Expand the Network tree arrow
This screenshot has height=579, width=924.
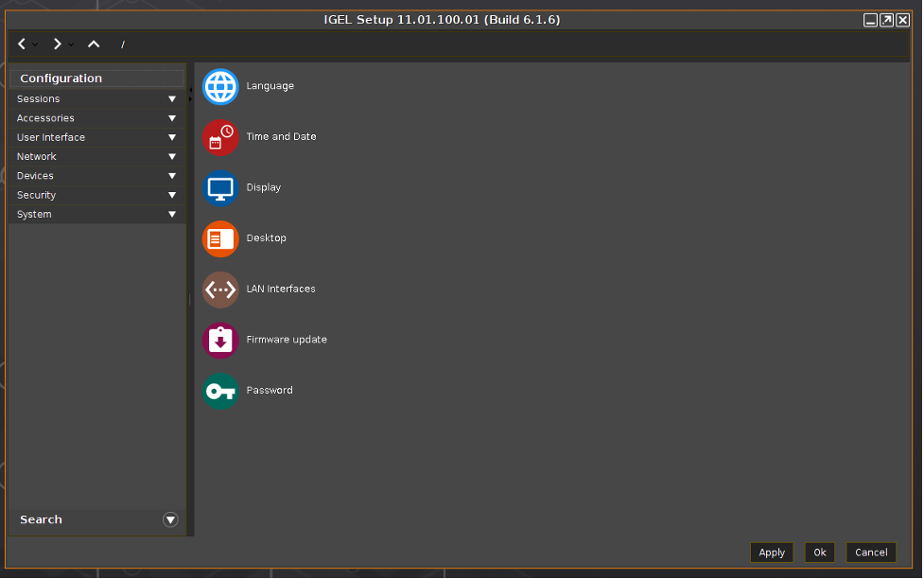point(172,157)
